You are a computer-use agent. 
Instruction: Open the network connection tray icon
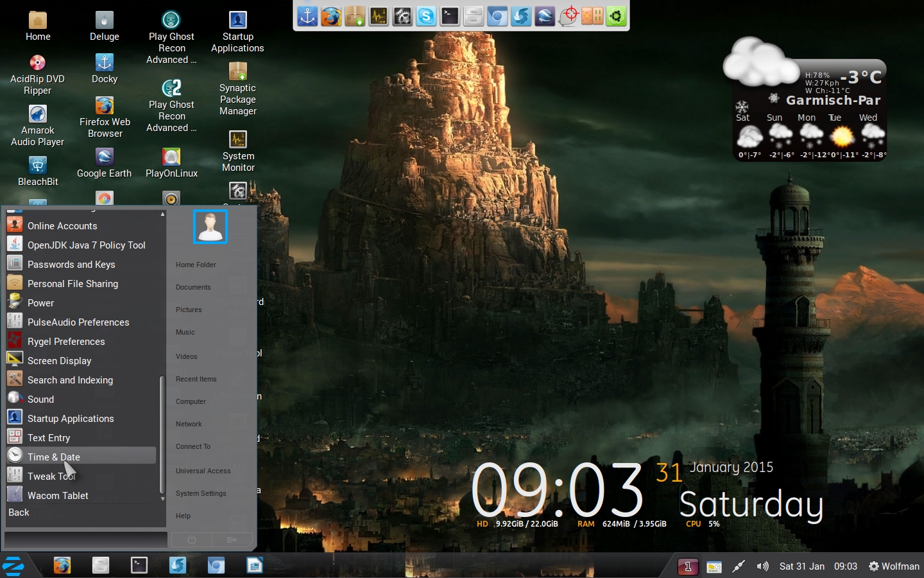point(739,566)
